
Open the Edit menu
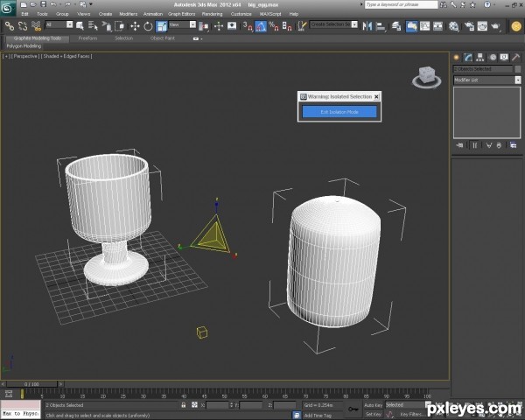[24, 14]
